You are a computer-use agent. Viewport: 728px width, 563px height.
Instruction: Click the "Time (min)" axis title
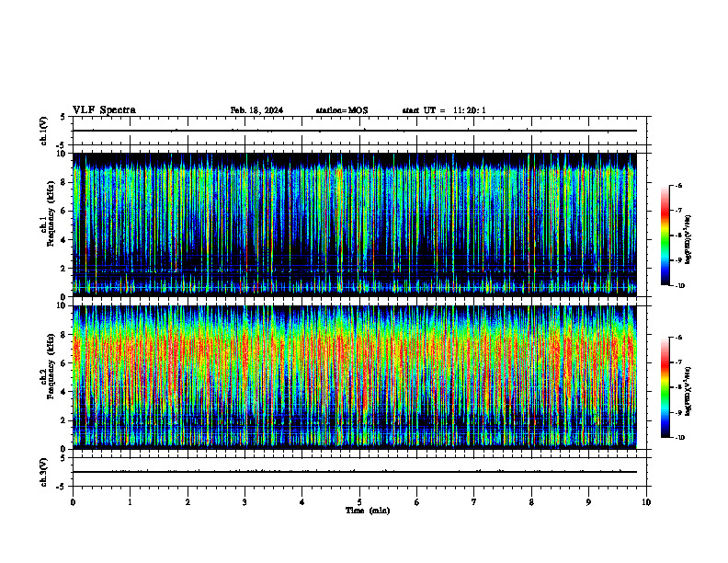[x=368, y=511]
